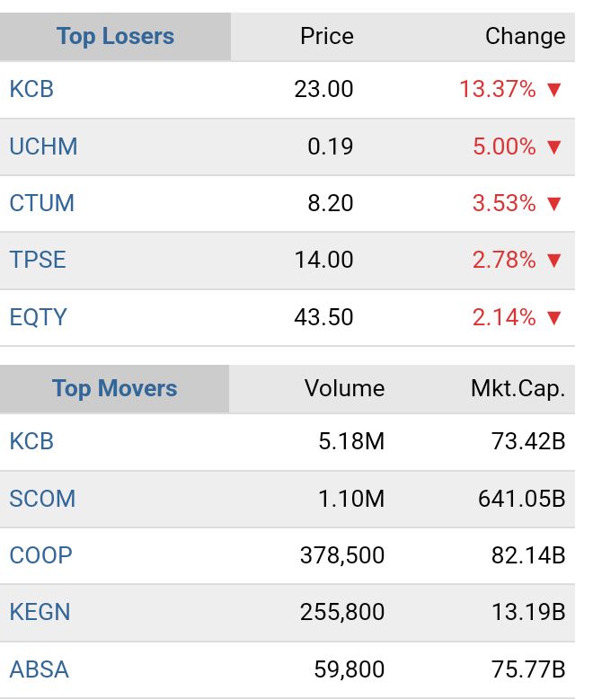Select the Top Losers tab header

point(115,37)
